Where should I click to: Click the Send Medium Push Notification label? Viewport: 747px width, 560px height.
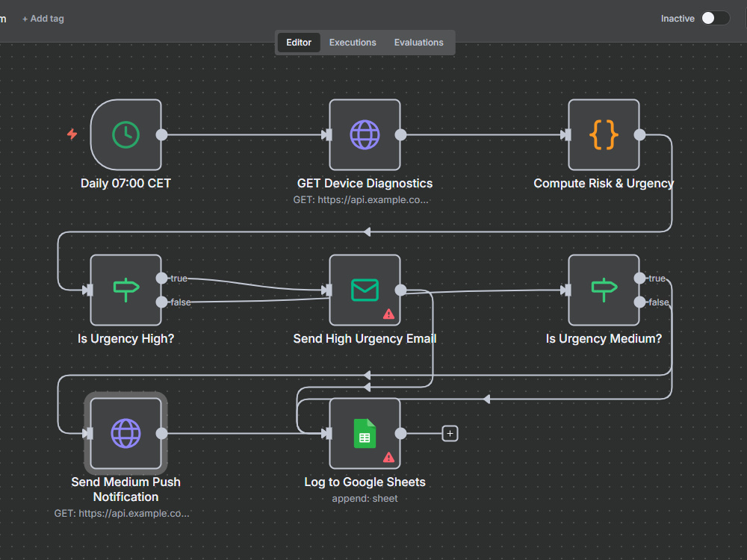(125, 489)
